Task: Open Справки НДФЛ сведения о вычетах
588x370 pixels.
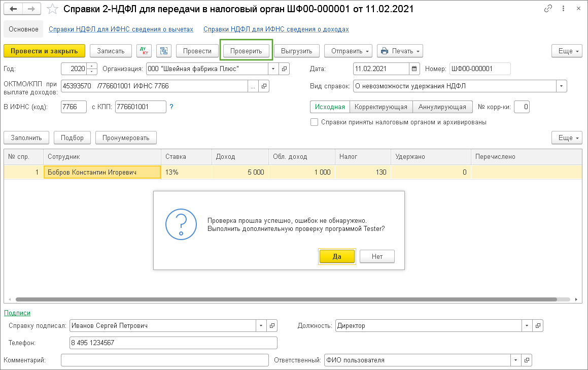Action: [x=121, y=29]
